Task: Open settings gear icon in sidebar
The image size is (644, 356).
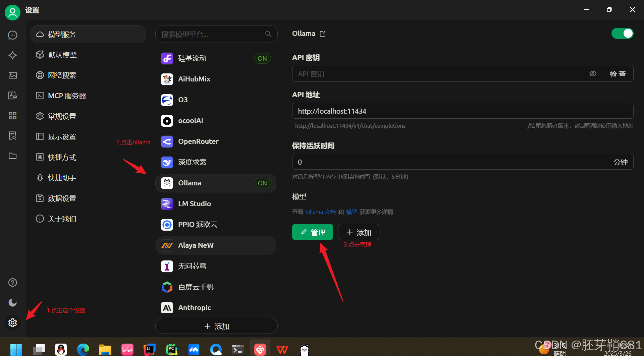Action: point(12,323)
